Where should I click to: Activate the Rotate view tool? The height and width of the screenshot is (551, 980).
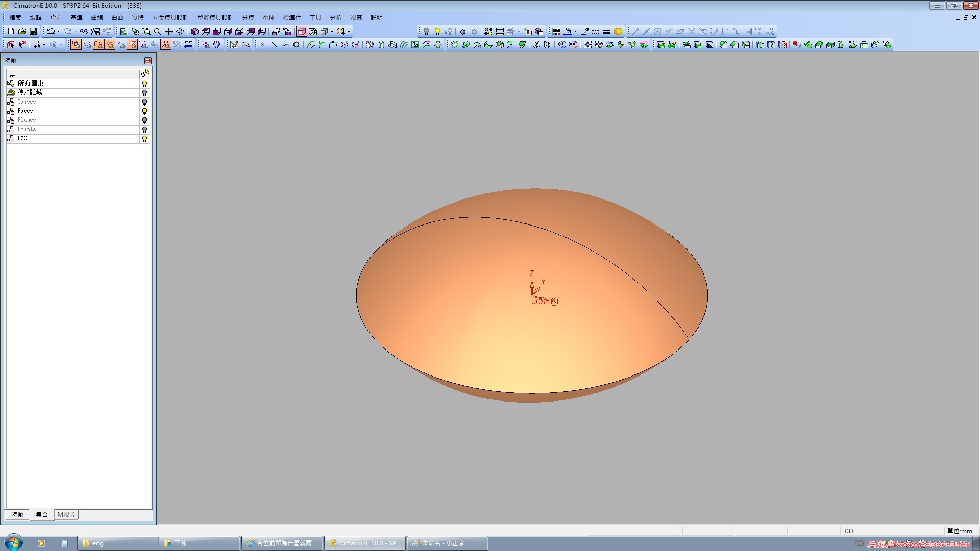tap(180, 31)
